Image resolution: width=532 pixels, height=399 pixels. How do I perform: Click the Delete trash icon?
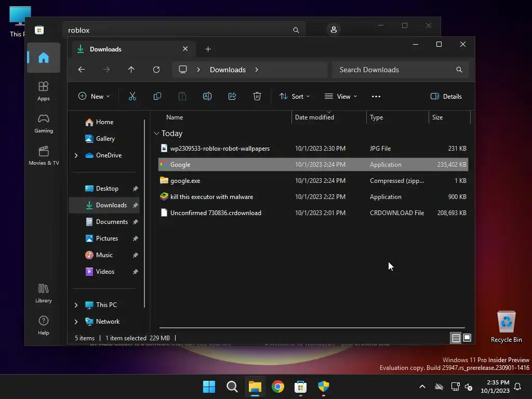coord(257,96)
